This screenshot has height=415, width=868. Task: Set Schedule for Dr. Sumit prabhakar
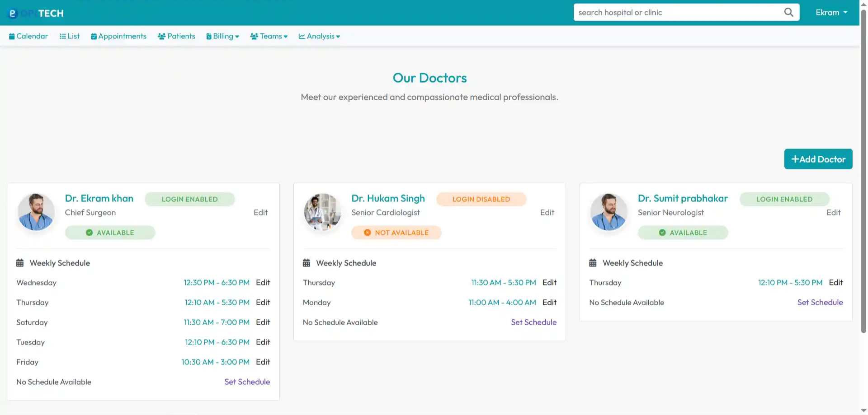point(820,302)
